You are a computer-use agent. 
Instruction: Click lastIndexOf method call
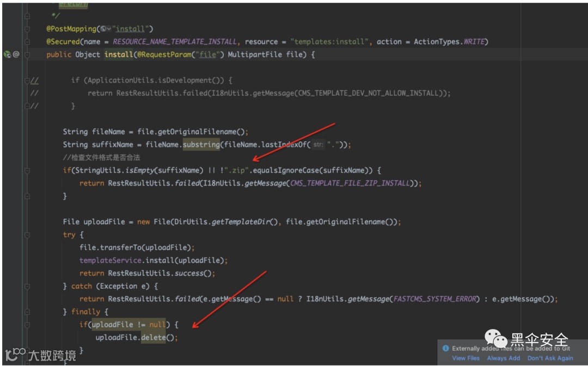coord(284,144)
